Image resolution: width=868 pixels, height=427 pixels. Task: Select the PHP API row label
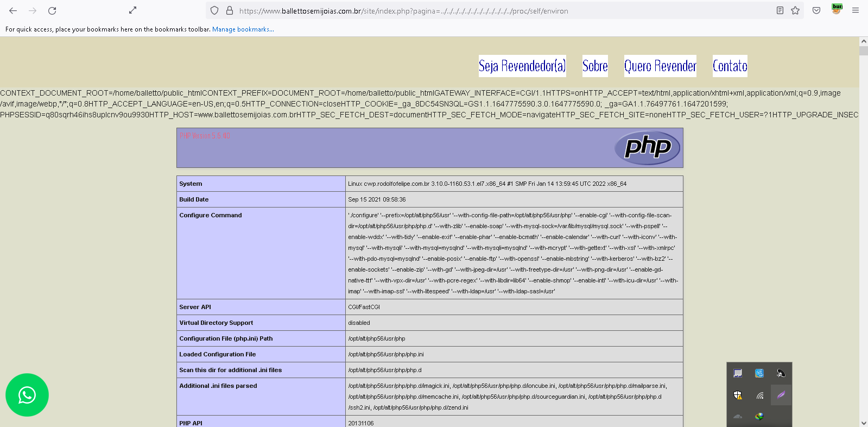(x=191, y=423)
